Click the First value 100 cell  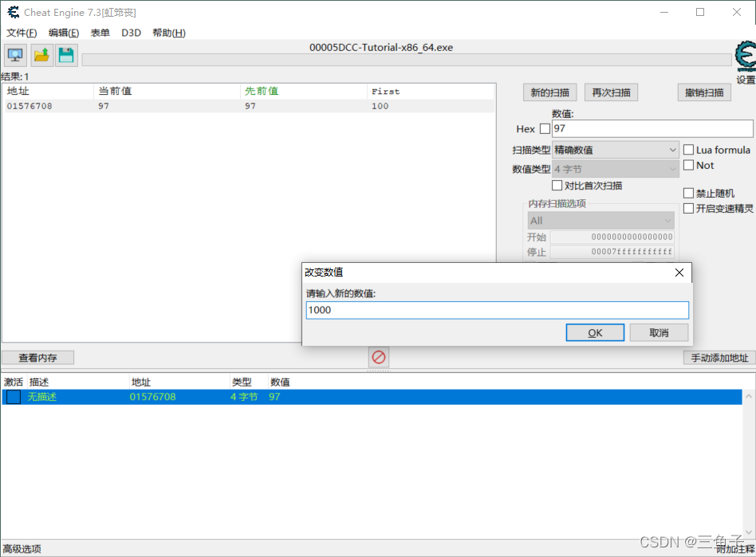coord(380,106)
